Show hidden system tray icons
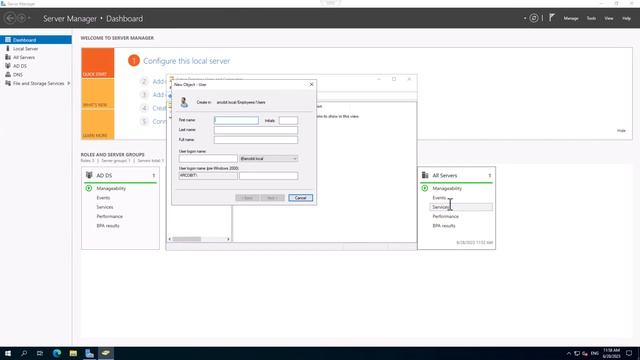Viewport: 640px width, 360px height. pos(569,353)
